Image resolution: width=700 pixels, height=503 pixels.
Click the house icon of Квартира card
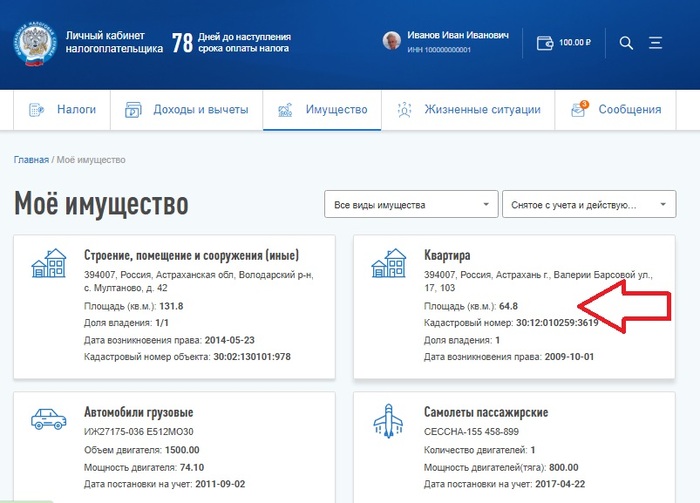click(389, 263)
